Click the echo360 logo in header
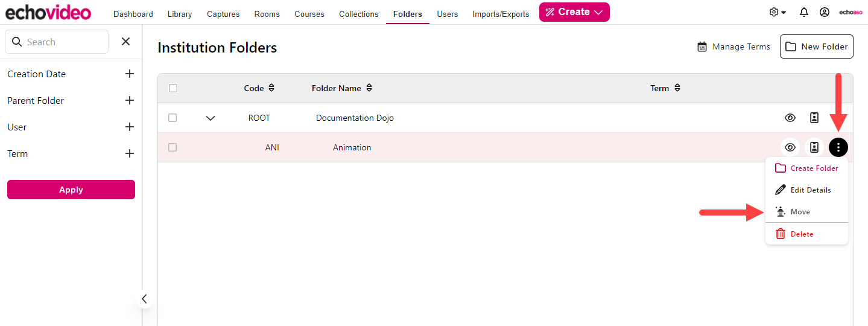Viewport: 868px width, 326px height. point(851,12)
